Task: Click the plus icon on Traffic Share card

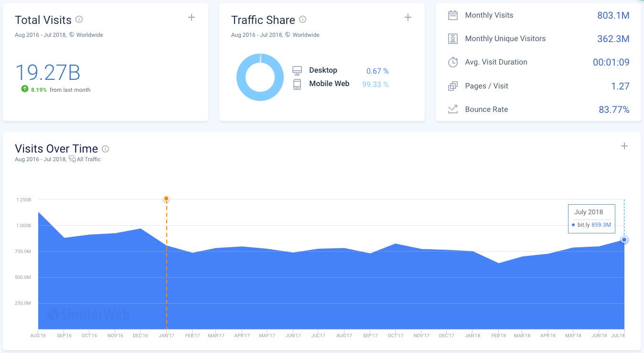Action: pos(408,18)
